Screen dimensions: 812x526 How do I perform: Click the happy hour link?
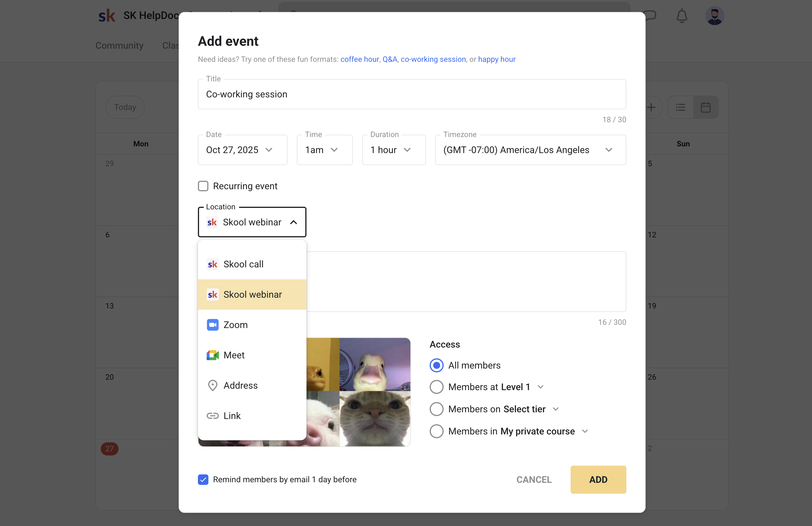[496, 59]
